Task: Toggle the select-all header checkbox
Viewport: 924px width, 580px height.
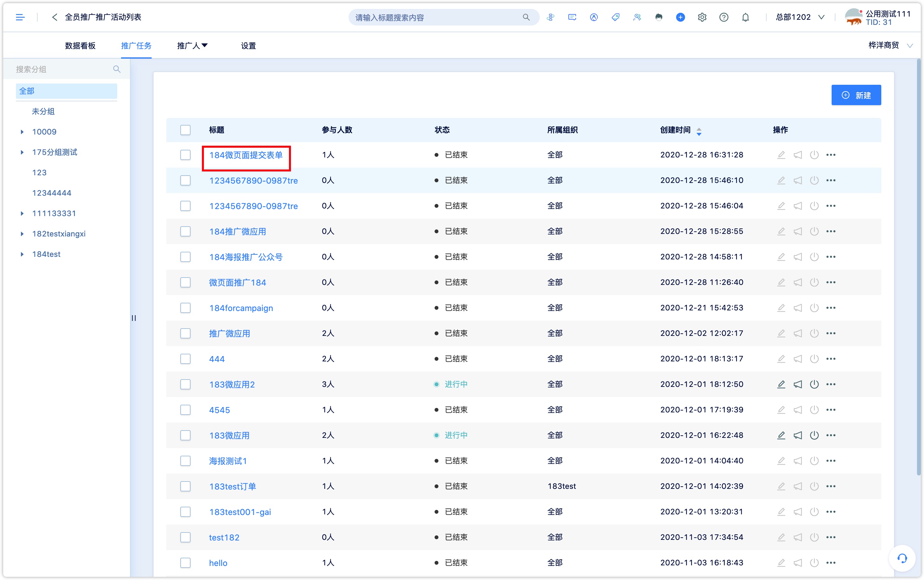Action: (x=185, y=130)
